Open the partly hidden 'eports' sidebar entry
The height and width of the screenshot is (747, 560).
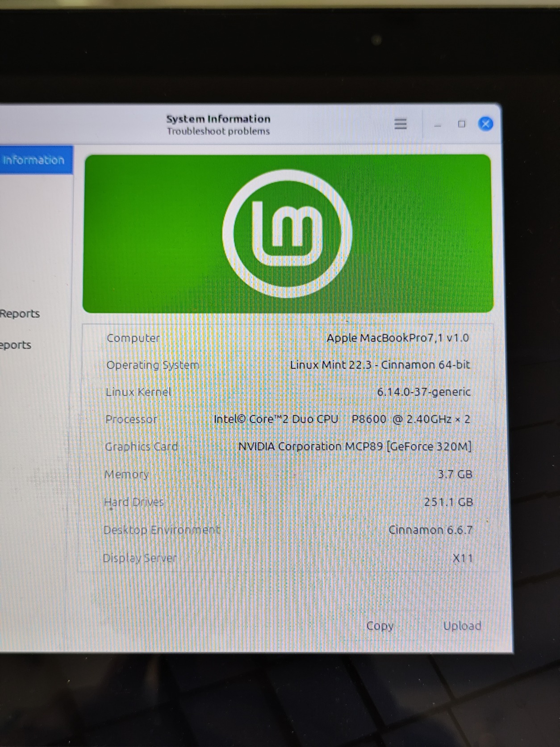click(16, 345)
